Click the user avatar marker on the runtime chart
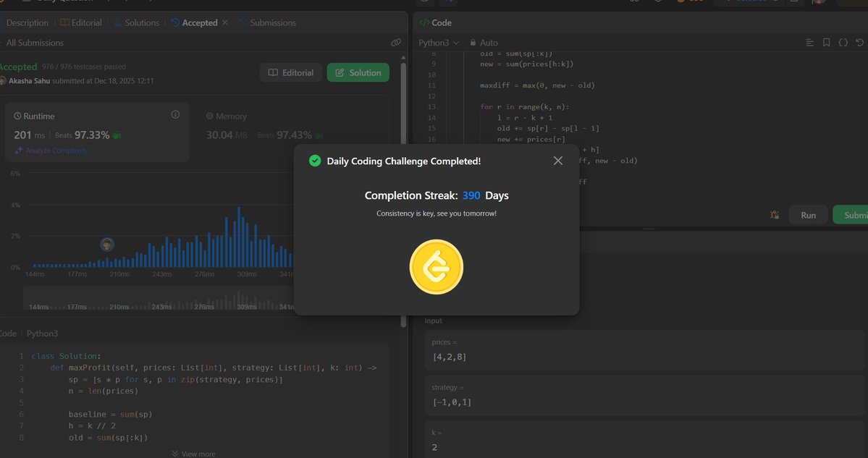Viewport: 868px width, 458px height. pos(107,244)
